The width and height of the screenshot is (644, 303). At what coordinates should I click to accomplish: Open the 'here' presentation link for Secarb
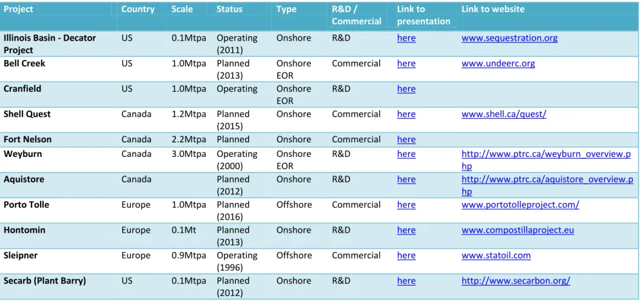[406, 281]
